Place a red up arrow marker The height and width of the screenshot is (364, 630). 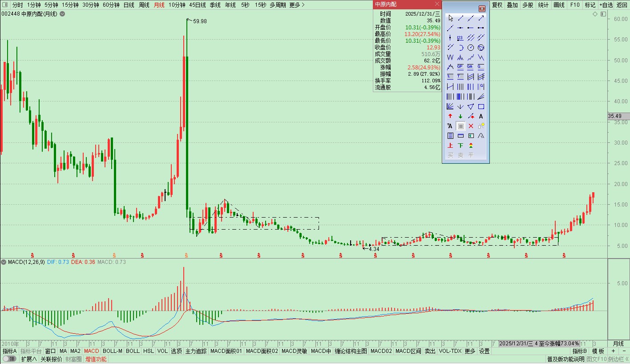point(450,116)
